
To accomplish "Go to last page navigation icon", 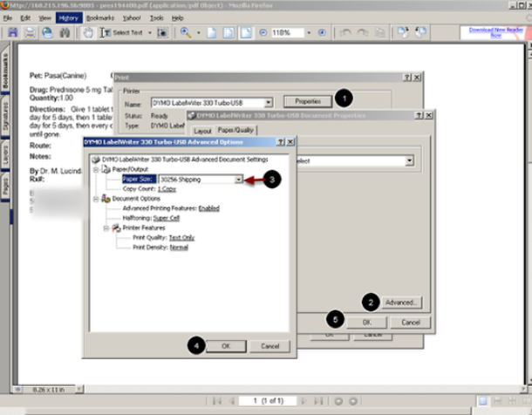I will [x=318, y=401].
